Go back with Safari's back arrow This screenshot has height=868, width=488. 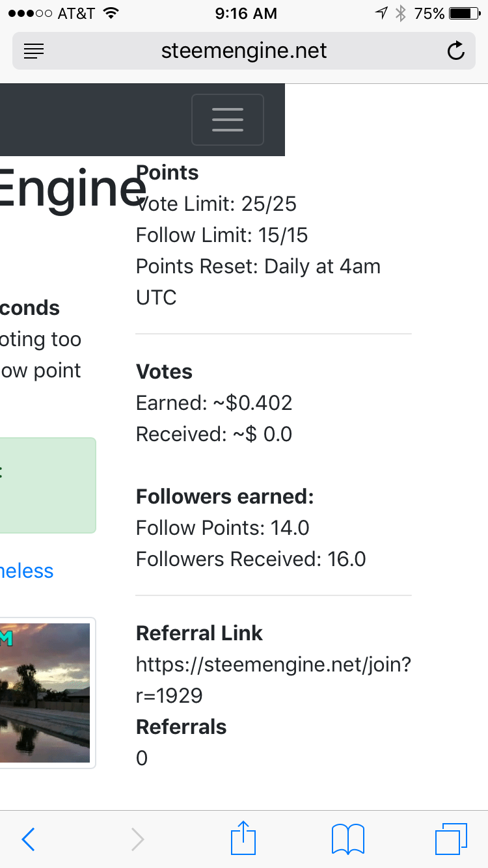pos(28,839)
